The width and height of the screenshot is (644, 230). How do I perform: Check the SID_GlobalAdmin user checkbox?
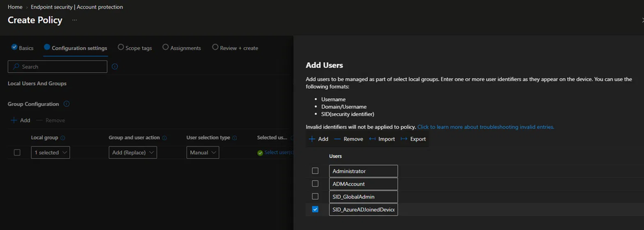[315, 196]
